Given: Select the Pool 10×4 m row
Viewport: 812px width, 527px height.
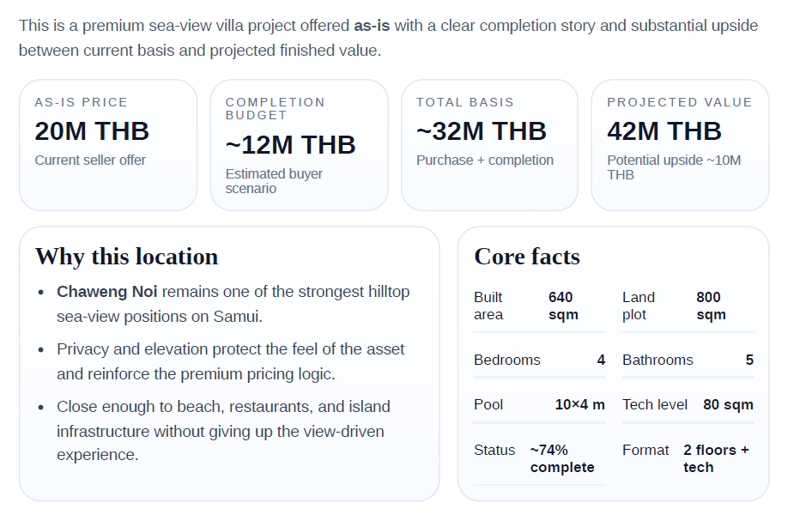Looking at the screenshot, I should coord(539,405).
